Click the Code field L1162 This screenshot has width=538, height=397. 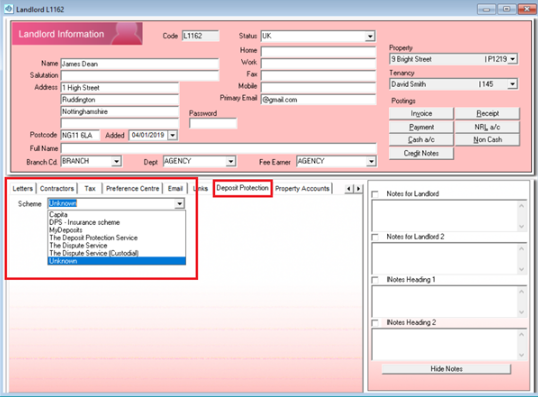(200, 36)
